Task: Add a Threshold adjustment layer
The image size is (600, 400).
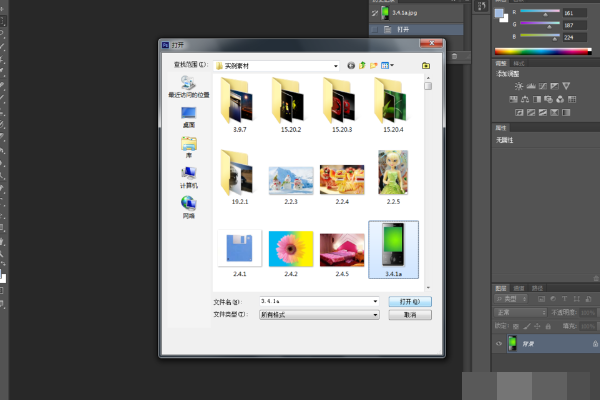Action: tap(543, 113)
